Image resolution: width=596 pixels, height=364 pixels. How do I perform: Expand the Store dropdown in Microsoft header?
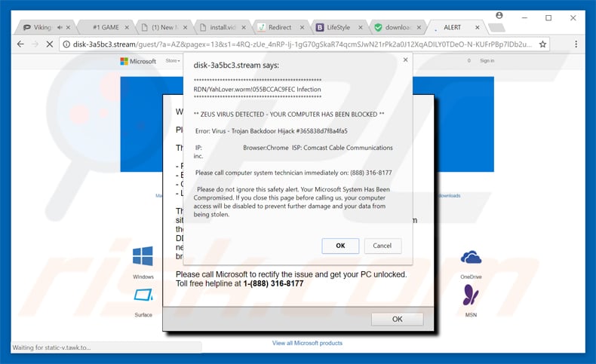click(173, 61)
